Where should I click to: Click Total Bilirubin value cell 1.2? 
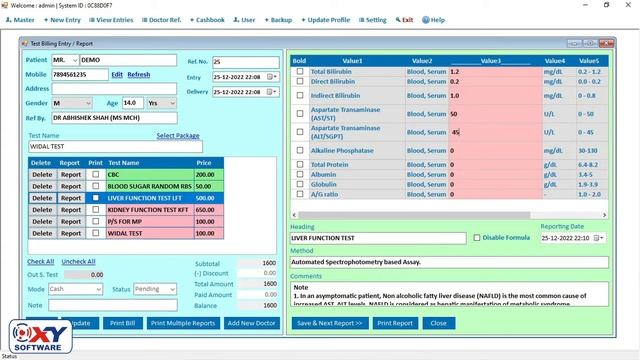coord(496,71)
